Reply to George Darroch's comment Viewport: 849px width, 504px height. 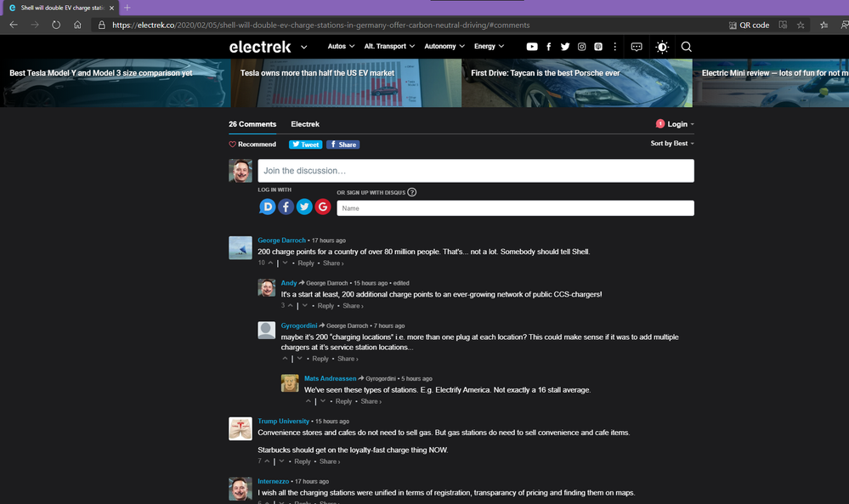coord(305,263)
